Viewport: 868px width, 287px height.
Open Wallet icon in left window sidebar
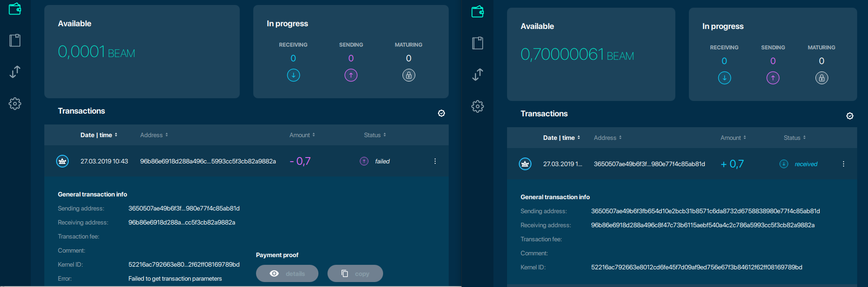pyautogui.click(x=15, y=9)
